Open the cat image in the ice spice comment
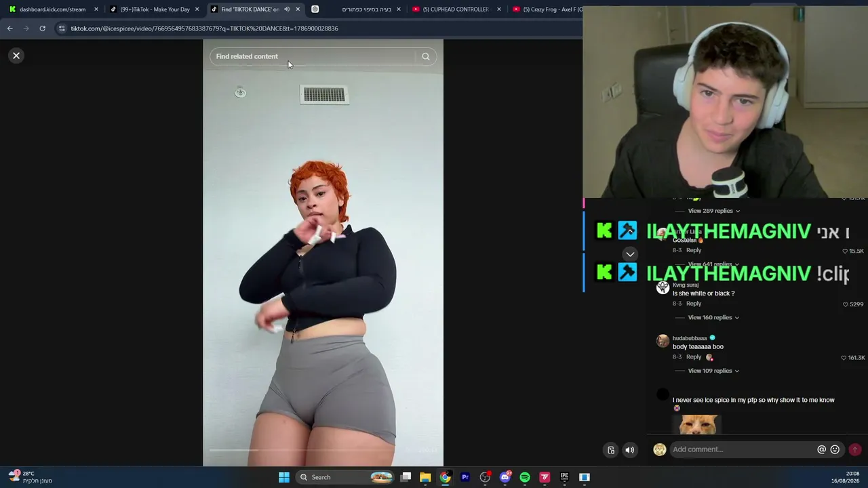The width and height of the screenshot is (868, 488). [698, 424]
